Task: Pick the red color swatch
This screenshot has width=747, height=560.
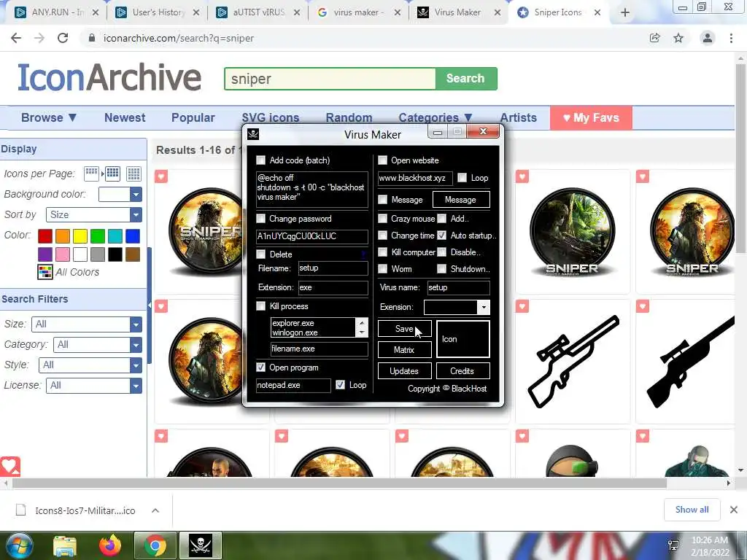Action: click(x=45, y=236)
